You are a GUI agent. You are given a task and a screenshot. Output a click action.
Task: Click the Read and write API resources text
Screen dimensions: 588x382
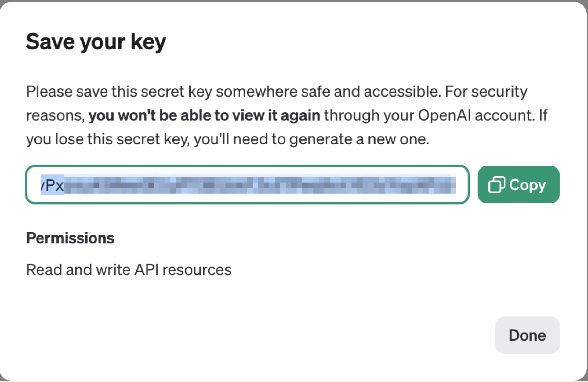coord(129,269)
